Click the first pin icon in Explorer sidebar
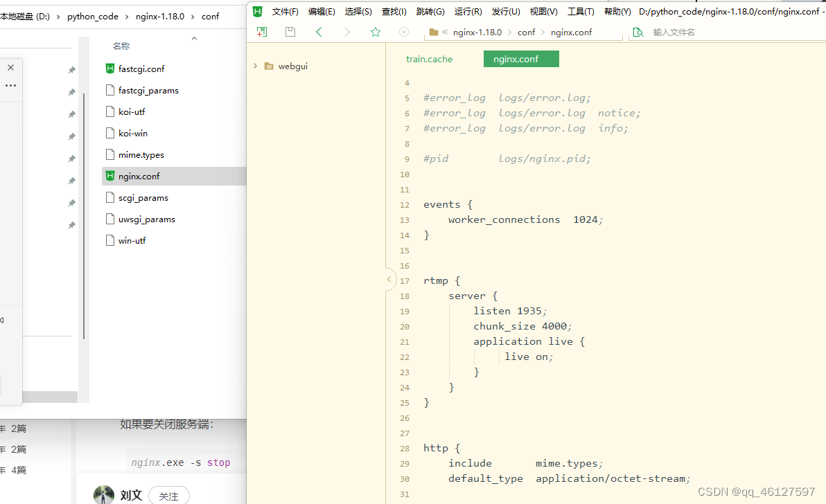This screenshot has width=826, height=504. point(71,70)
